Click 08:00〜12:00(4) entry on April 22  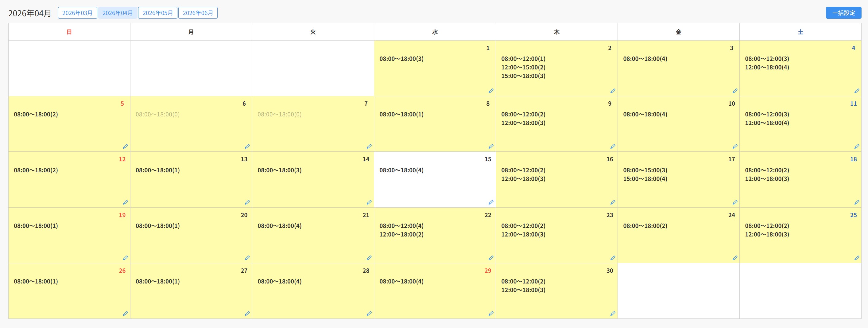(x=401, y=226)
